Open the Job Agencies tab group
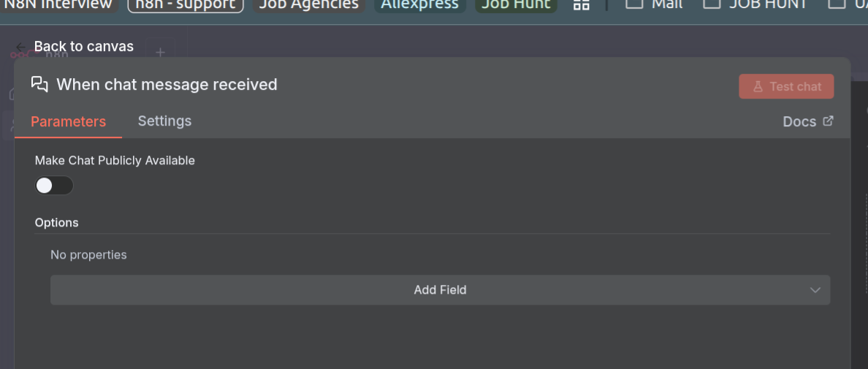This screenshot has height=369, width=868. [309, 4]
